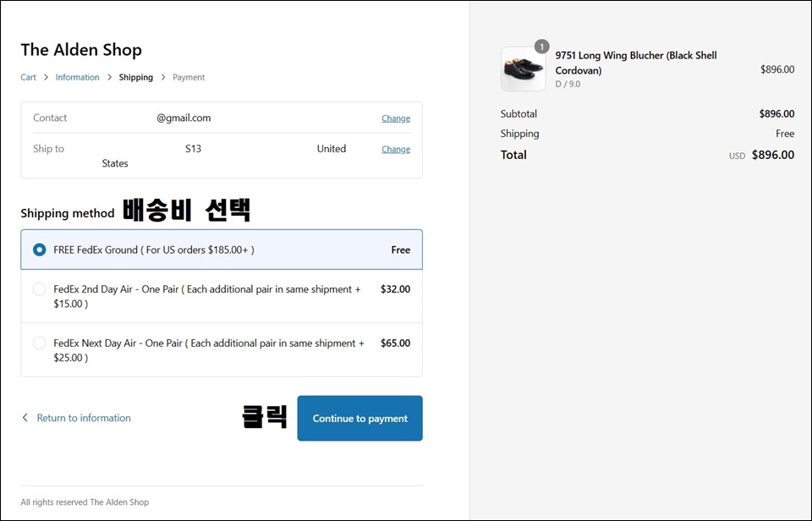The height and width of the screenshot is (521, 812).
Task: Click the $32.00 shipping price
Action: click(x=395, y=289)
